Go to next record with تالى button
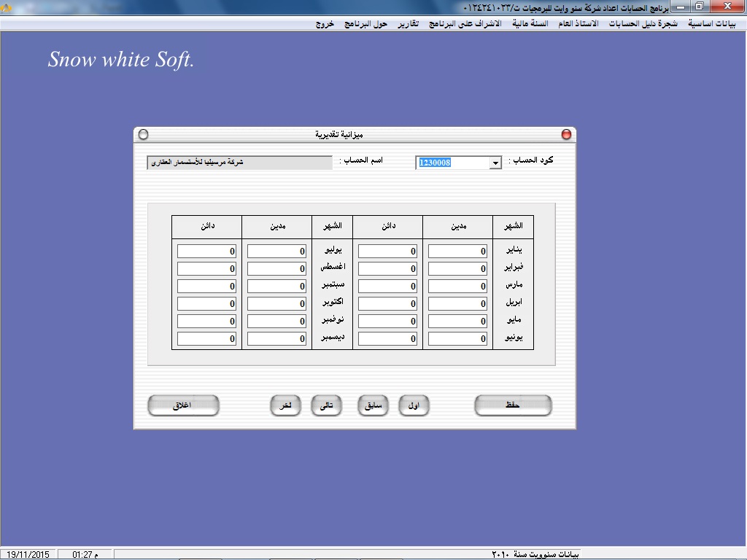The height and width of the screenshot is (560, 747). (326, 405)
